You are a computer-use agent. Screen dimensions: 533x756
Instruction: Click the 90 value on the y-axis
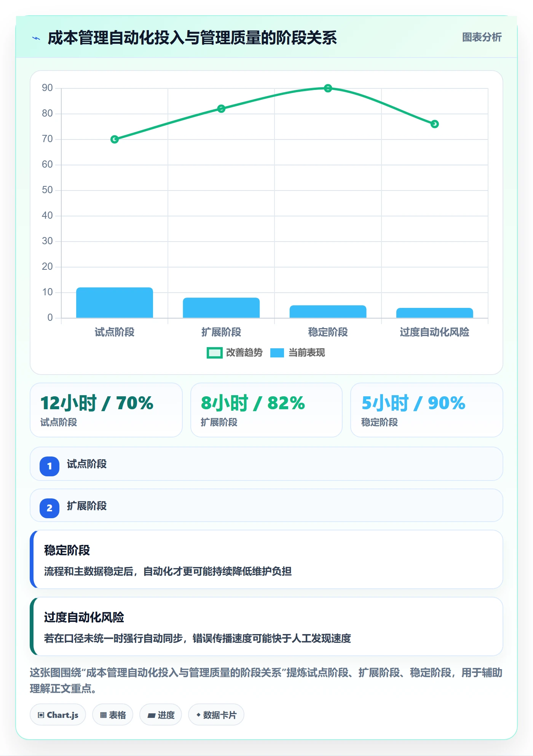(47, 88)
